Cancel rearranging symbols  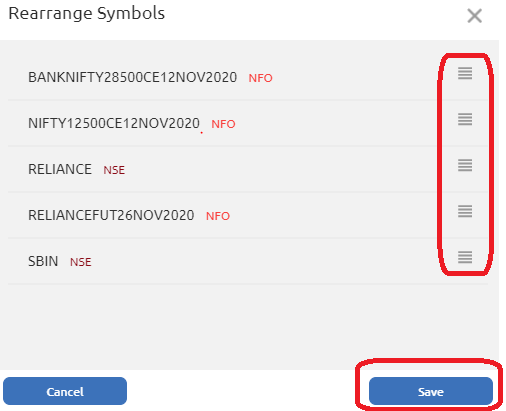pyautogui.click(x=65, y=391)
